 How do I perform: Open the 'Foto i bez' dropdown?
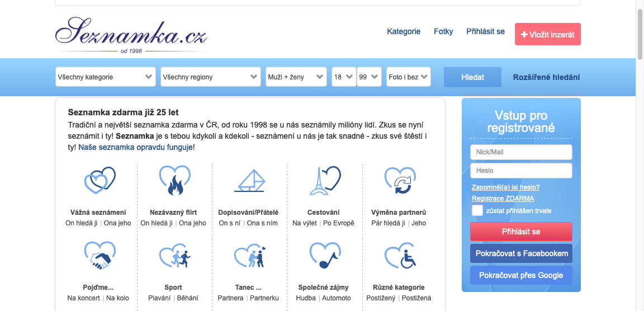coord(408,77)
